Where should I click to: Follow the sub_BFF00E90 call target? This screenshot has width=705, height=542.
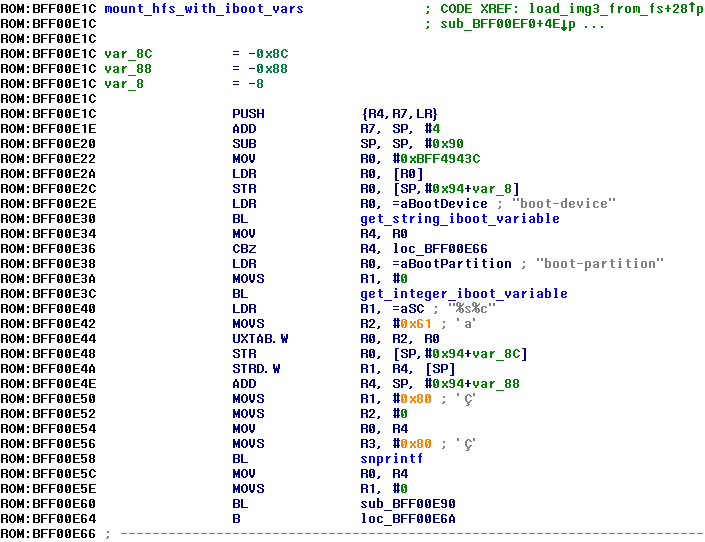tap(410, 504)
